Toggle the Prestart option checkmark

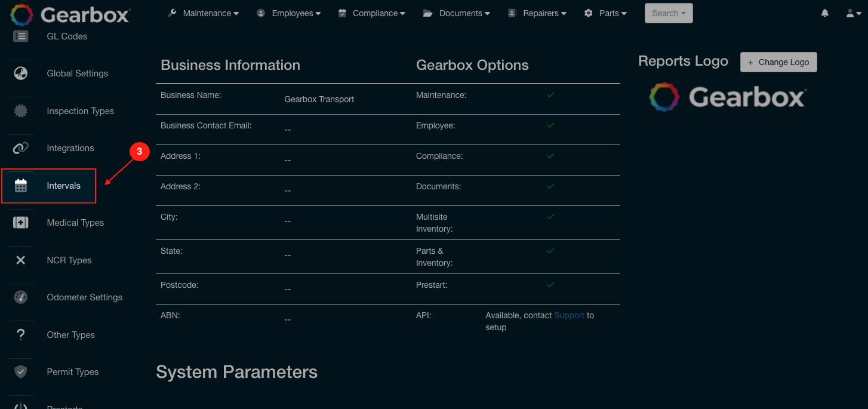pos(550,285)
